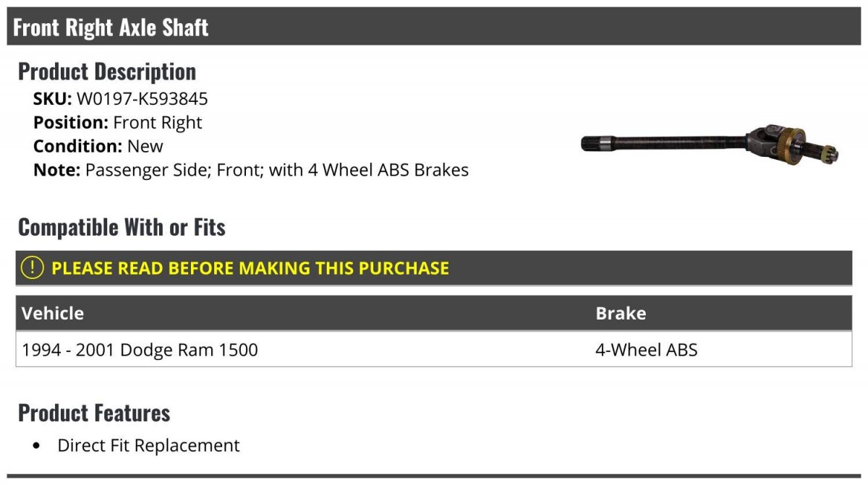Screen dimensions: 868x485
Task: Click the Front Right Axle Shaft header
Action: pos(111,27)
